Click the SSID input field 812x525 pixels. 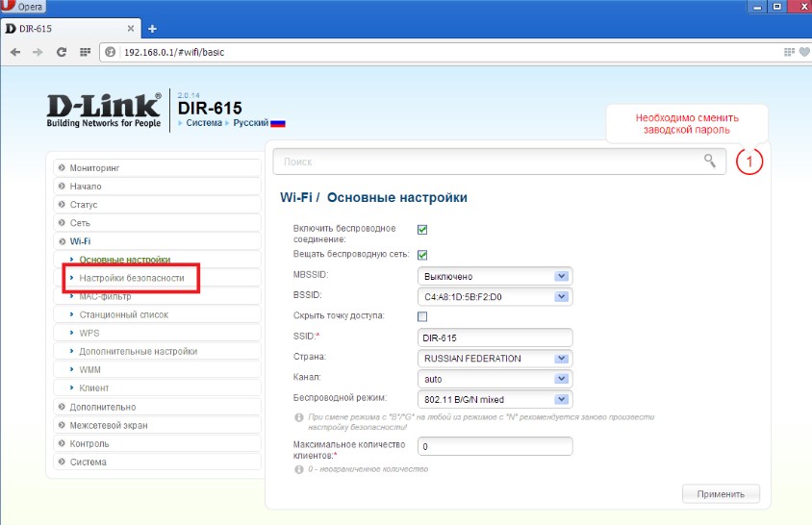[x=495, y=337]
